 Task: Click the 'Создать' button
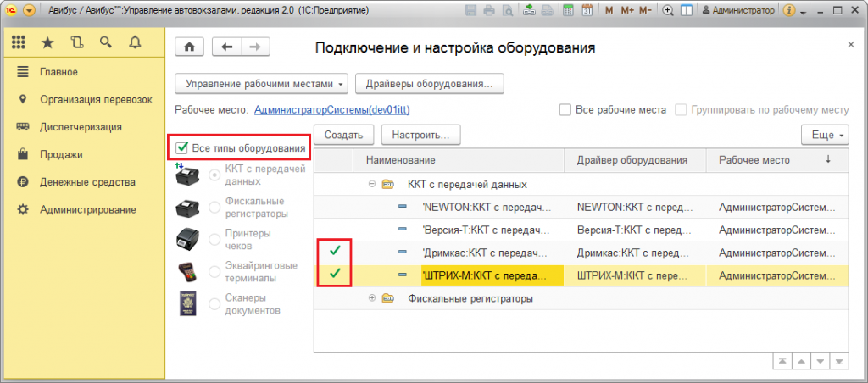point(343,135)
